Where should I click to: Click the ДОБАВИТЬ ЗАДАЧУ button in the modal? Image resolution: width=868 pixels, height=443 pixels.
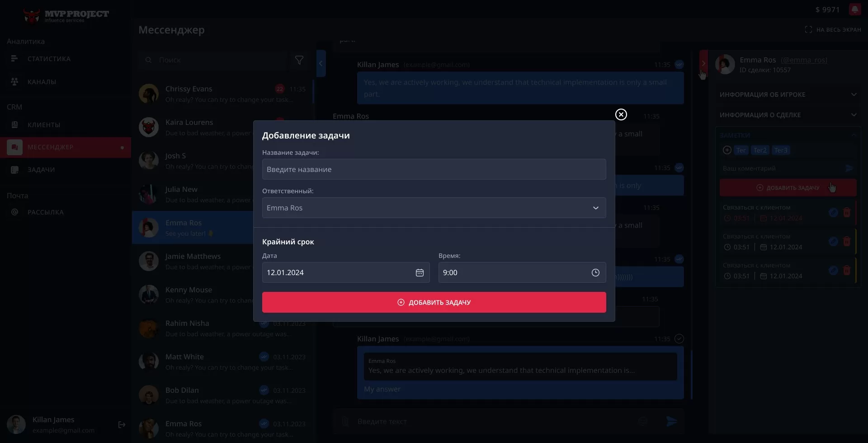click(x=434, y=302)
